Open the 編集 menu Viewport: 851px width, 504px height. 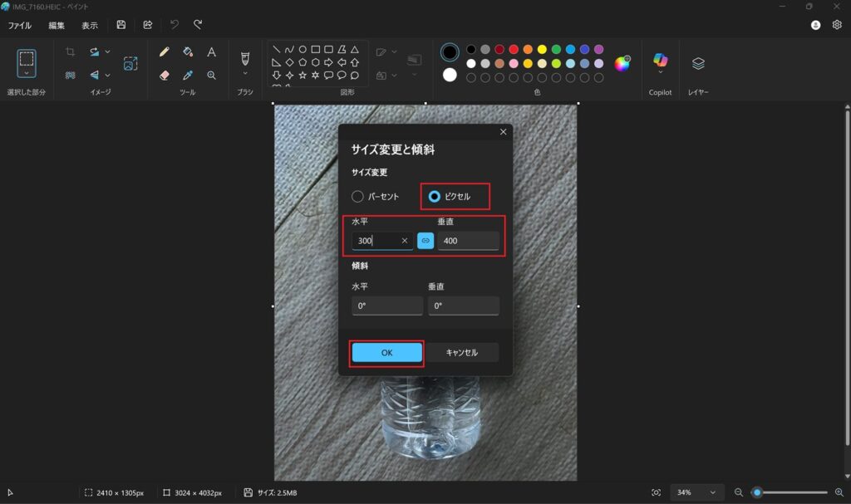[57, 26]
